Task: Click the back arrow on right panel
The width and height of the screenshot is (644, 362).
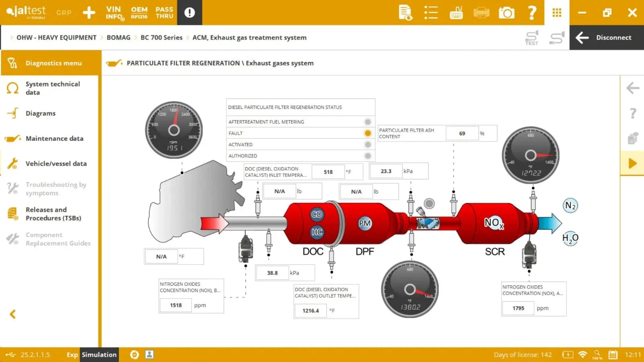Action: click(x=633, y=88)
